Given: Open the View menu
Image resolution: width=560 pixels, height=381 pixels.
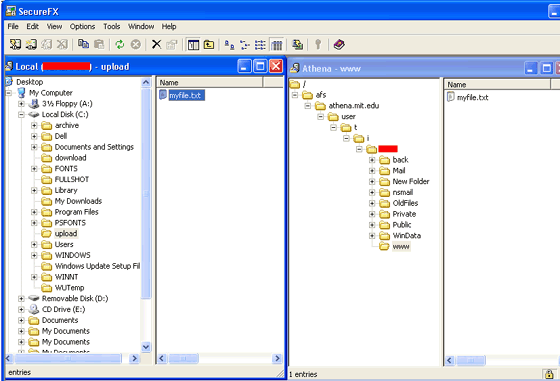Looking at the screenshot, I should [x=54, y=26].
